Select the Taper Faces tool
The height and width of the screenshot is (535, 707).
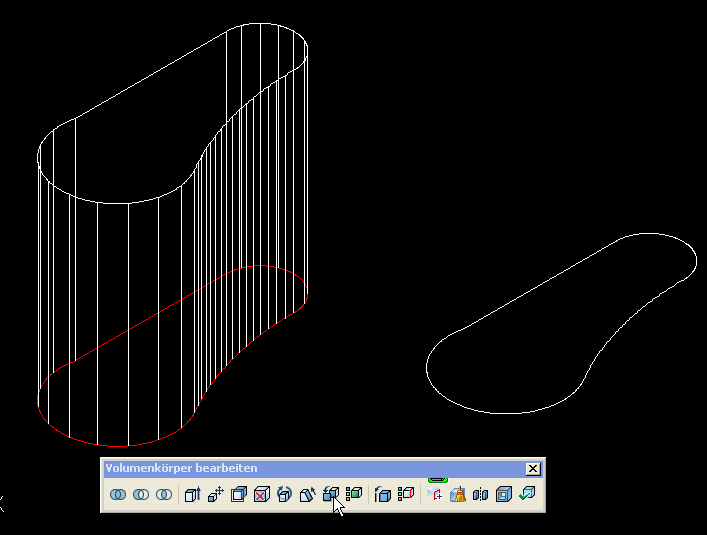coord(308,494)
